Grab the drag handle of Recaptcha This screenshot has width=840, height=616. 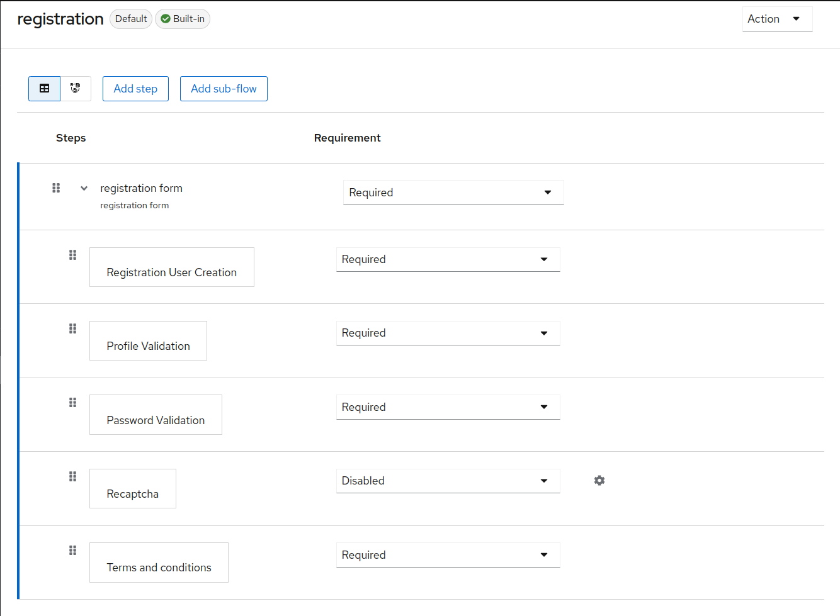(72, 476)
